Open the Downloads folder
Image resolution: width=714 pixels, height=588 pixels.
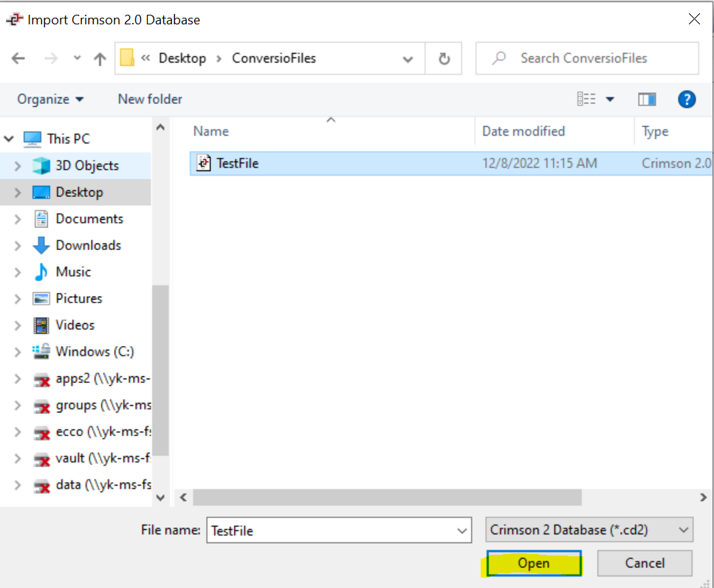89,245
